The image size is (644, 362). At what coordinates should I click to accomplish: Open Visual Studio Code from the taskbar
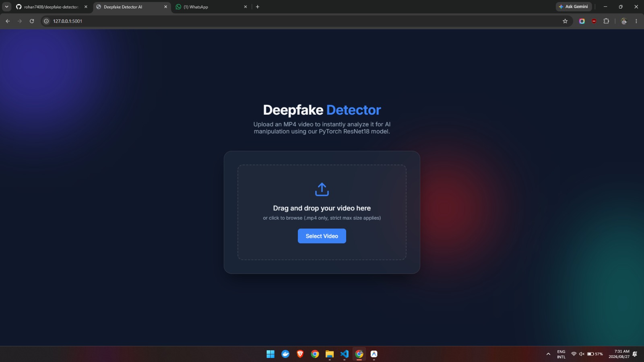pyautogui.click(x=345, y=354)
